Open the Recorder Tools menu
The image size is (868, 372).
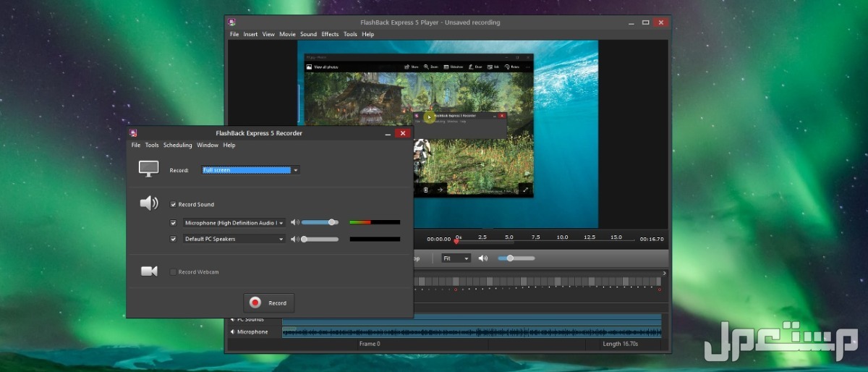[x=152, y=145]
